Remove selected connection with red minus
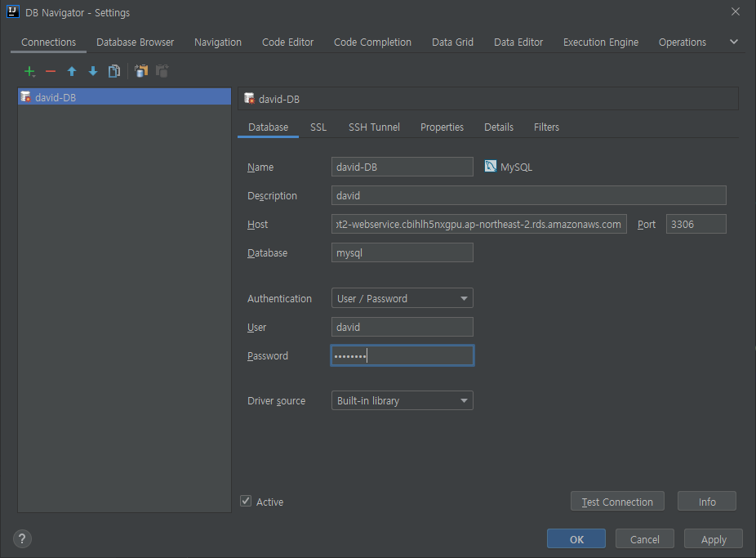 click(x=51, y=71)
